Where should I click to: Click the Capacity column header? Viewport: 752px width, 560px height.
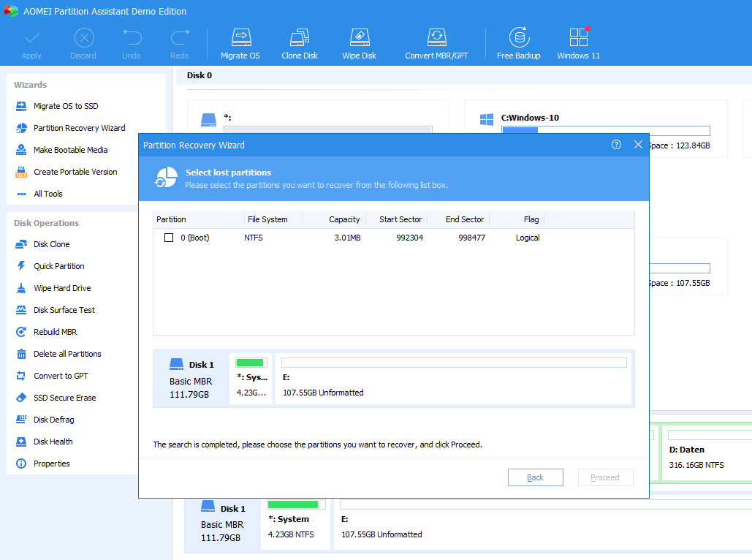334,219
